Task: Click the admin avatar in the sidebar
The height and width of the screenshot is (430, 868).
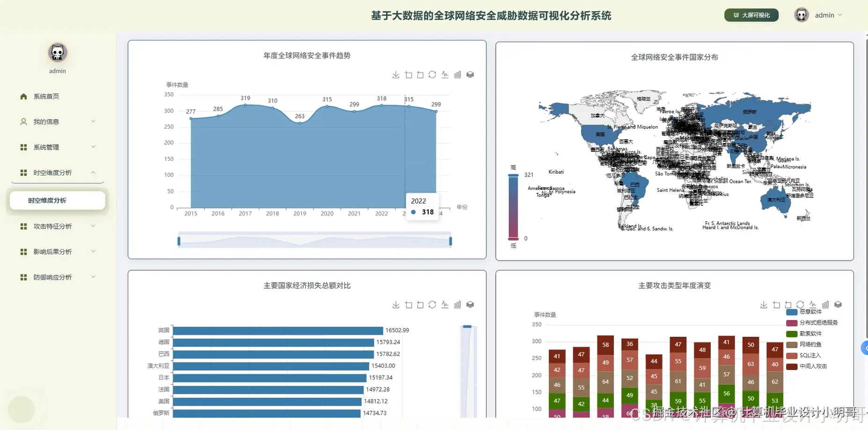Action: 58,52
